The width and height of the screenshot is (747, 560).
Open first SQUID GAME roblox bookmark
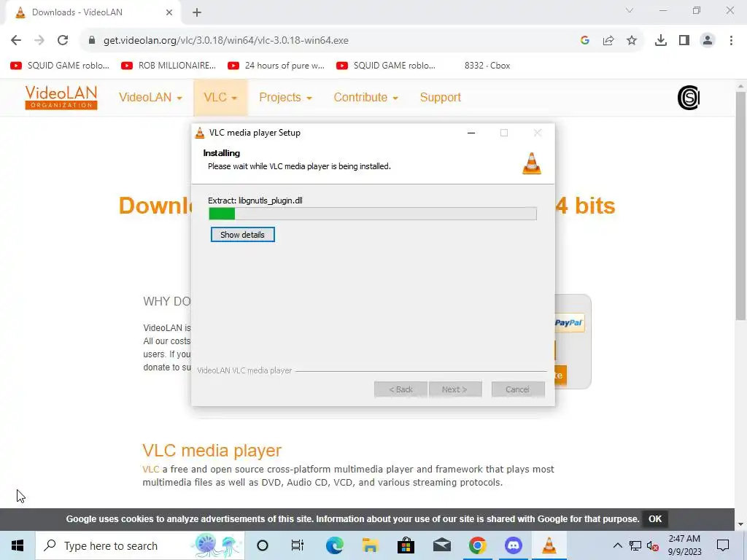tap(60, 66)
